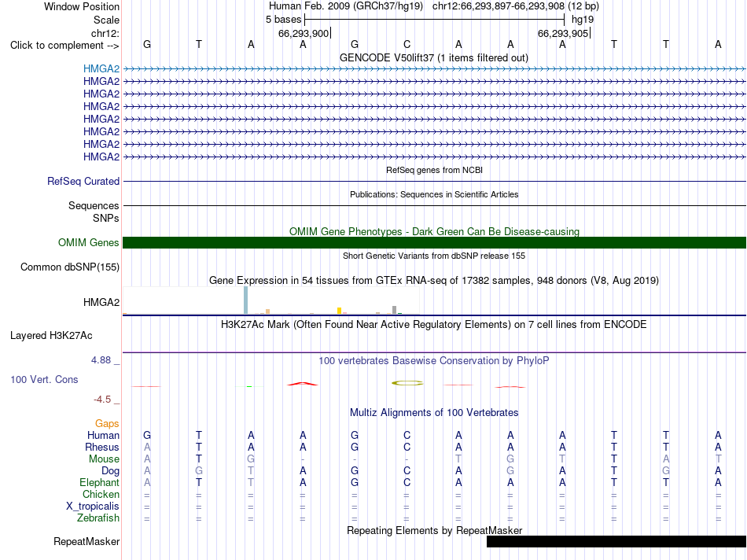The width and height of the screenshot is (747, 560).
Task: Click the Rhesus species label
Action: click(102, 447)
